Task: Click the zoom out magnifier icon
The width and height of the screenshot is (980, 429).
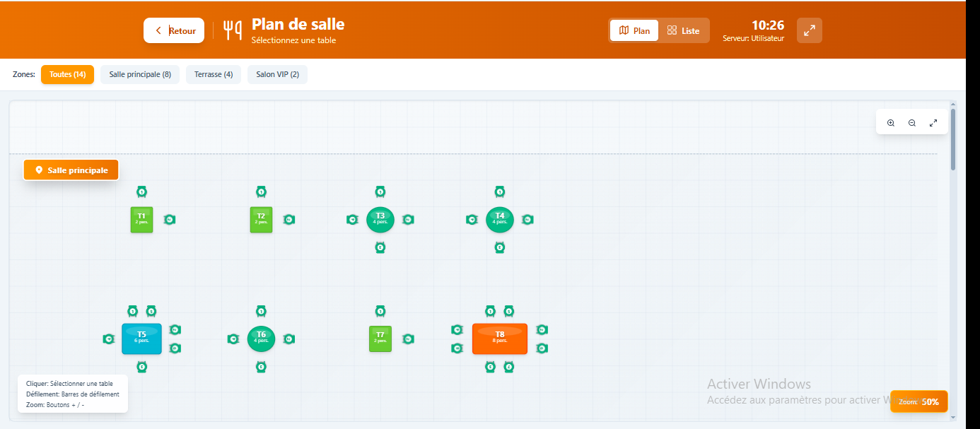Action: click(912, 123)
